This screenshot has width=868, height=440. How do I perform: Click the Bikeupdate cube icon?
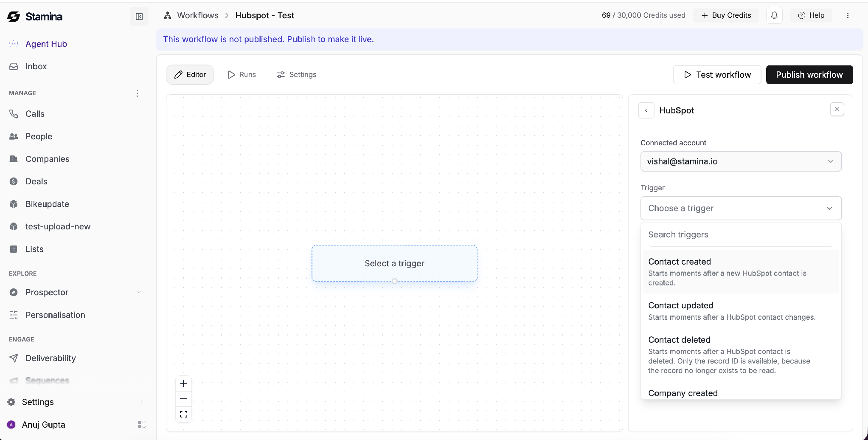(x=14, y=204)
